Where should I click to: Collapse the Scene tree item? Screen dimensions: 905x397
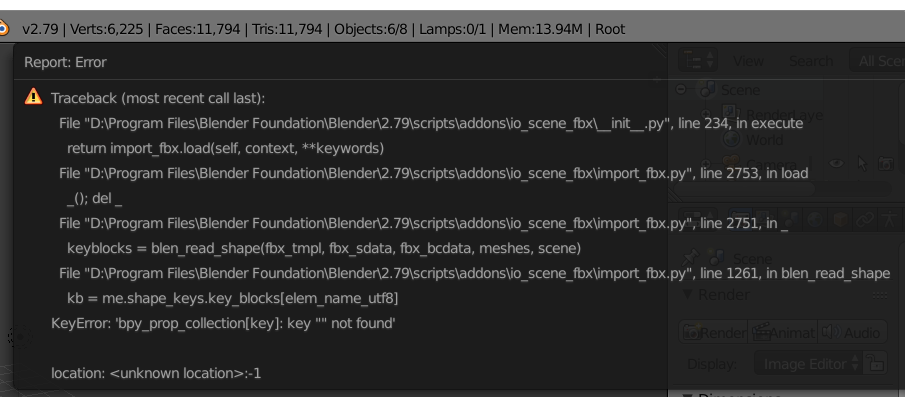click(681, 89)
